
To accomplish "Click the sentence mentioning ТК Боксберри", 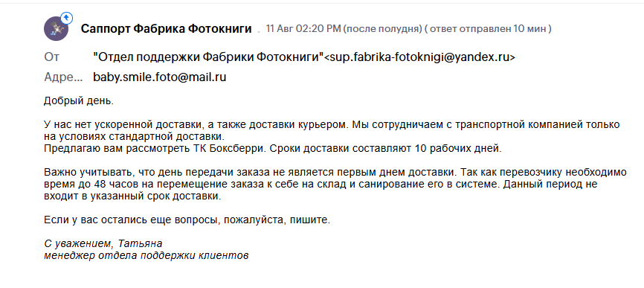I will pyautogui.click(x=273, y=148).
